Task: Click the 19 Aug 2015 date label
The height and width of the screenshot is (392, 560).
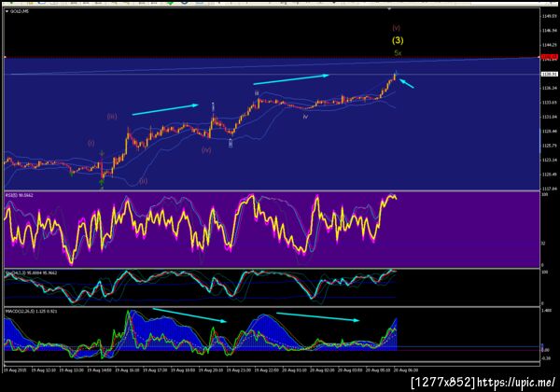Action: pyautogui.click(x=15, y=371)
